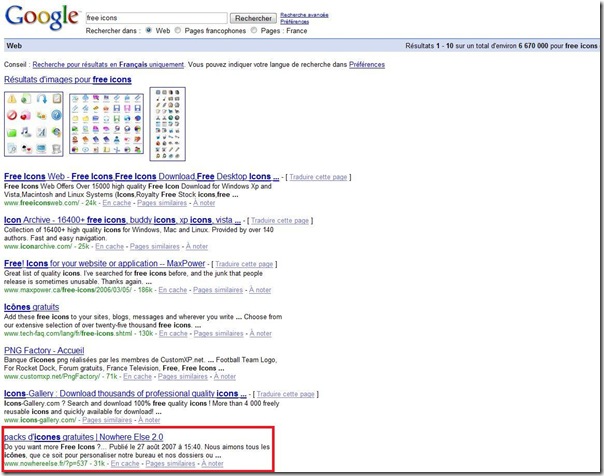Select the Web radio option
Viewport: 604px width, 476px height.
tap(148, 30)
